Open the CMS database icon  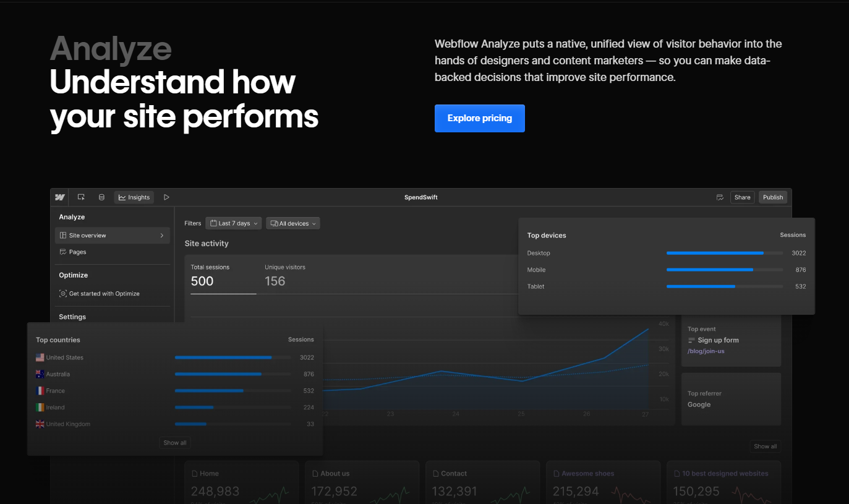pos(101,197)
